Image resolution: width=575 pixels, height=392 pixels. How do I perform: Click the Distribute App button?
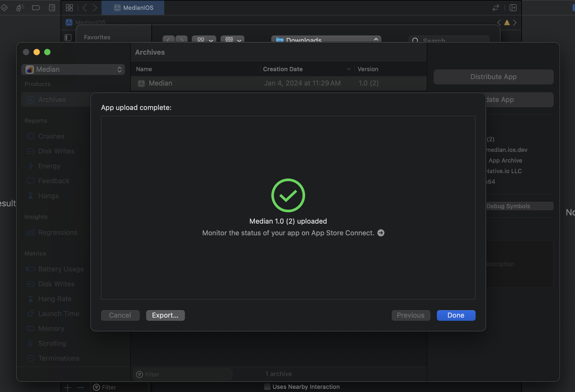(493, 77)
